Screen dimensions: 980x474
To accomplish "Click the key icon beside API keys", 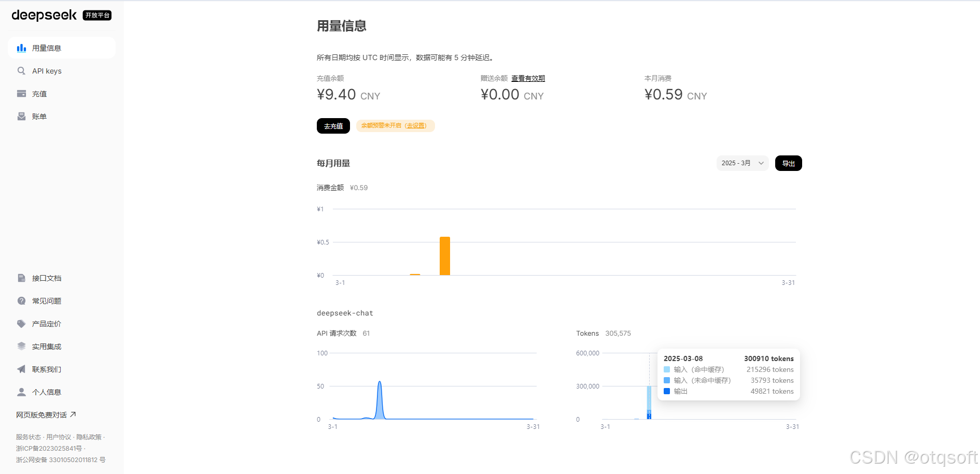I will click(21, 71).
